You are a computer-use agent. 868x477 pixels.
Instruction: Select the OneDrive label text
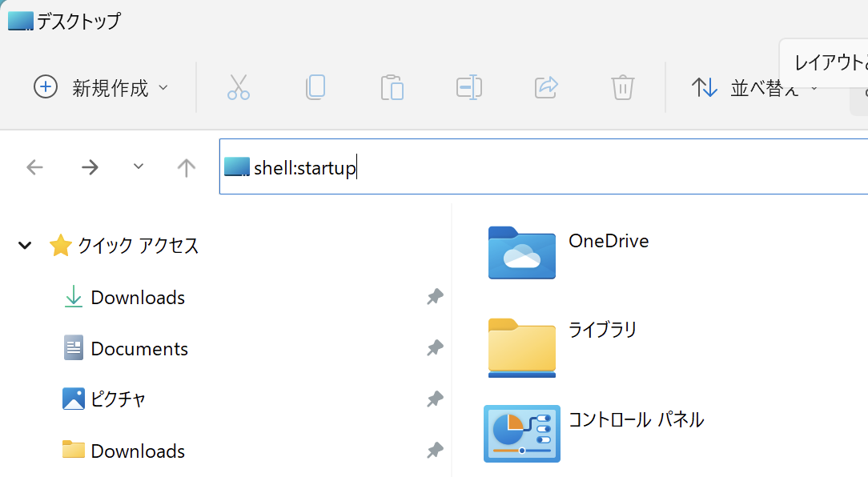click(x=609, y=241)
